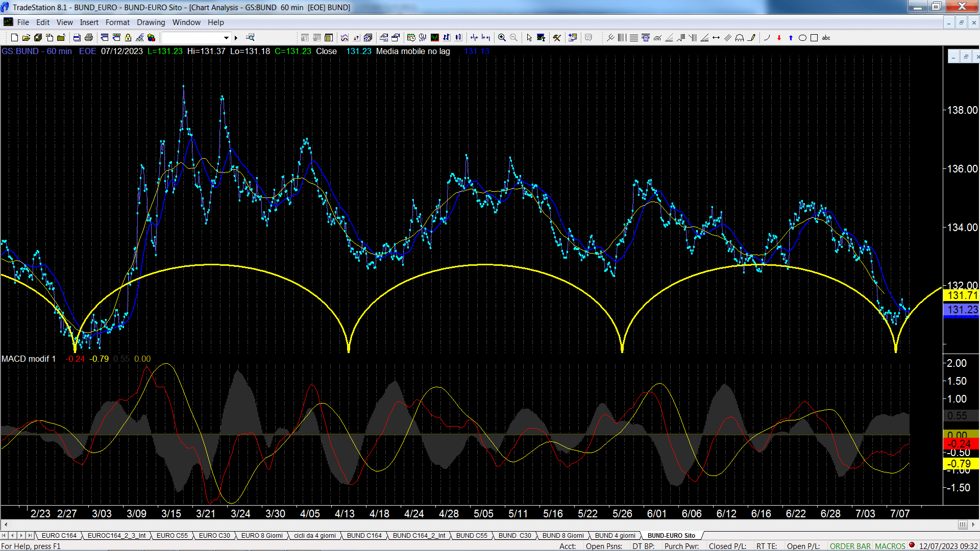Click the clock calendar icon
This screenshot has width=980, height=551.
[411, 37]
